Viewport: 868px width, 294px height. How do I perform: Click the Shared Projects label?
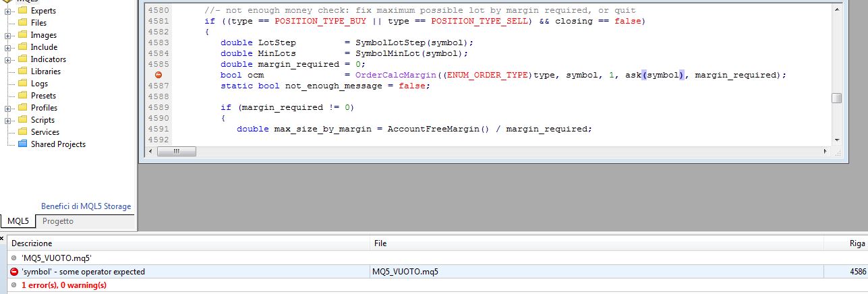pos(58,144)
